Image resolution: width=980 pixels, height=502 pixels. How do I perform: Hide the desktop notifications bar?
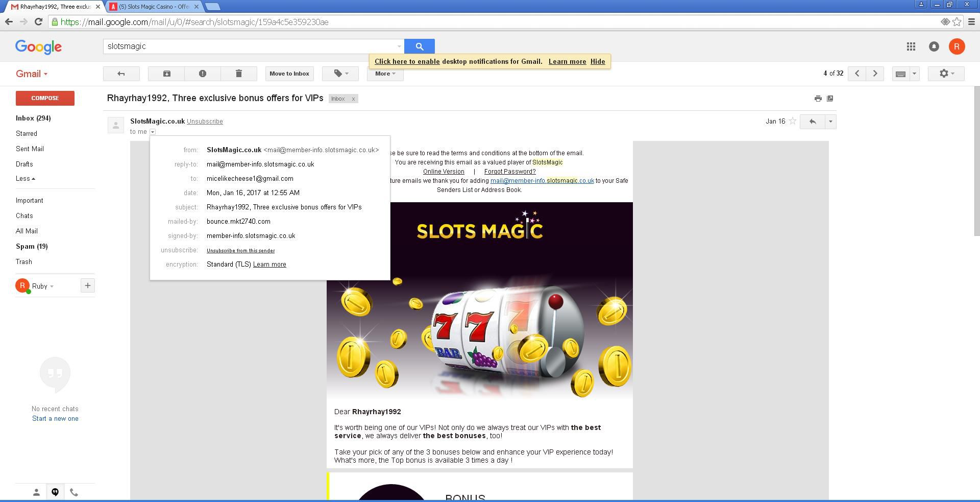click(598, 62)
